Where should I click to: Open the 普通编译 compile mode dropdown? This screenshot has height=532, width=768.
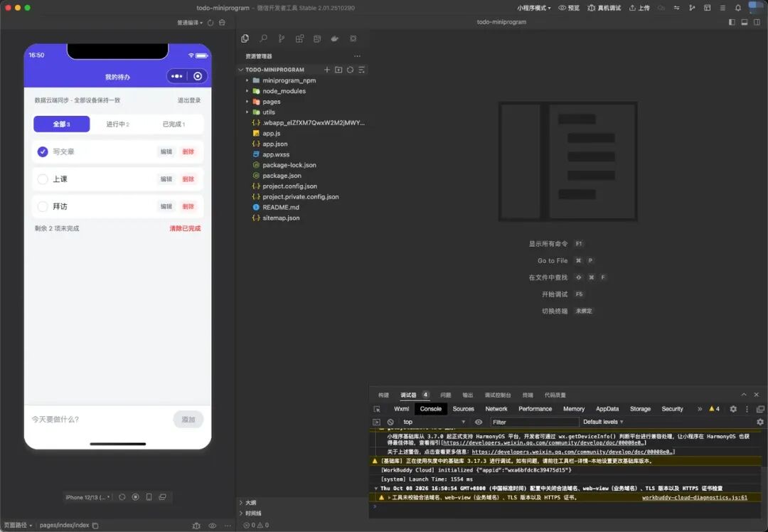tap(190, 23)
